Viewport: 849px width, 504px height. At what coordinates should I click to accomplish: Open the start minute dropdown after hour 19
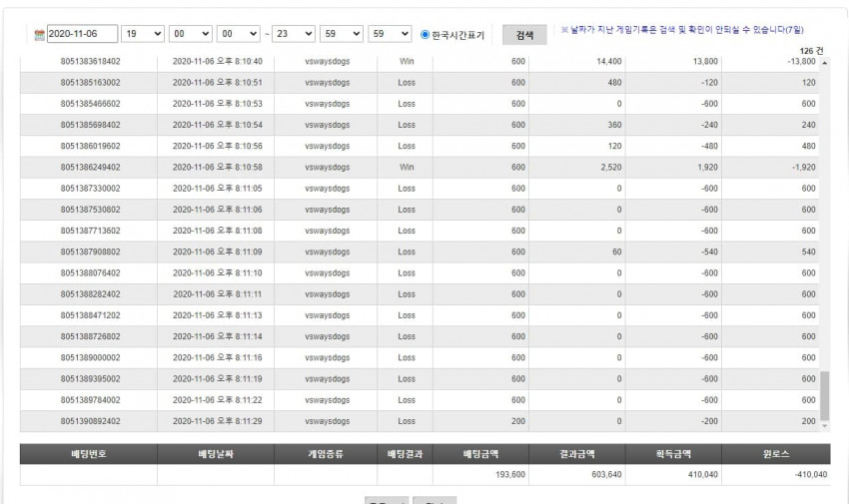point(191,34)
